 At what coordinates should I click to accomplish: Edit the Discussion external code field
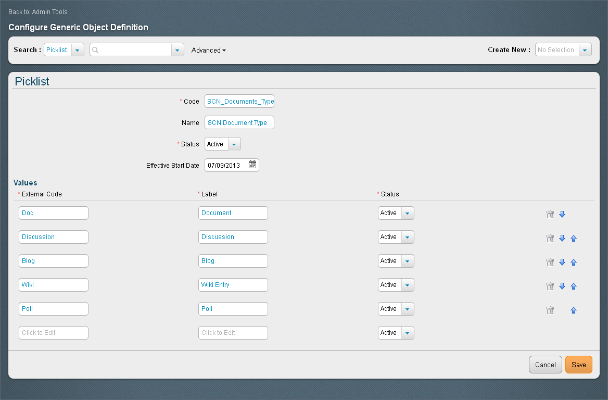click(54, 237)
